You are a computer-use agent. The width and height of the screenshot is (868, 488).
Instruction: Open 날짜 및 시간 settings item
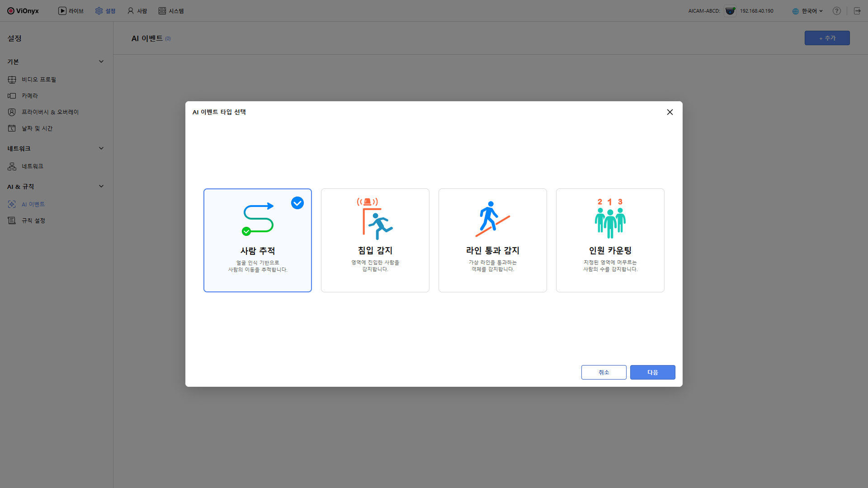tap(37, 128)
